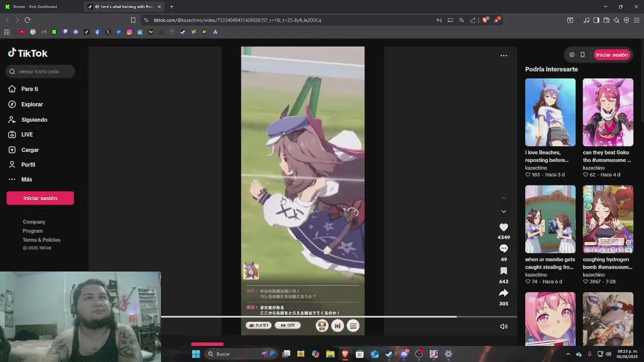
Task: Open the YouTube bookmark
Action: 22,32
